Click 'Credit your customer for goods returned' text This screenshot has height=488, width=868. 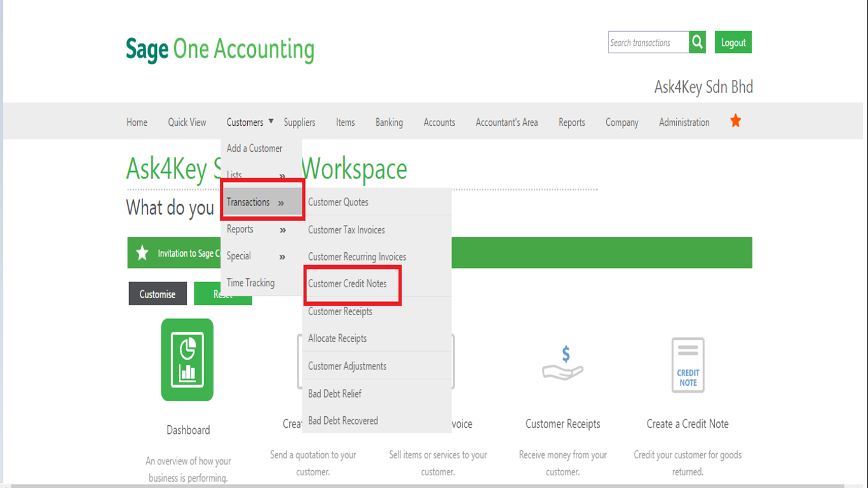688,463
